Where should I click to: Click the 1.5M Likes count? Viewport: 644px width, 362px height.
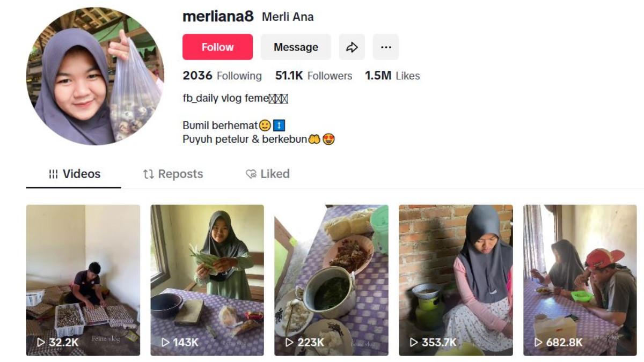[x=392, y=76]
